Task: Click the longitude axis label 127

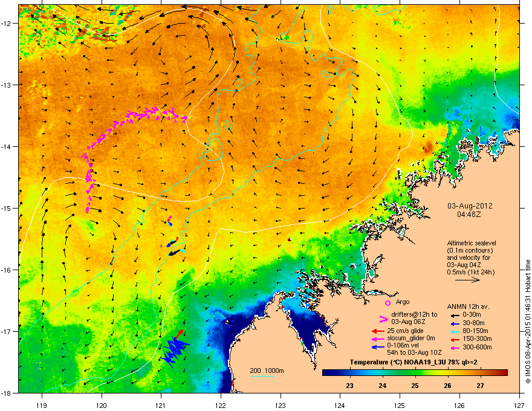Action: [519, 405]
